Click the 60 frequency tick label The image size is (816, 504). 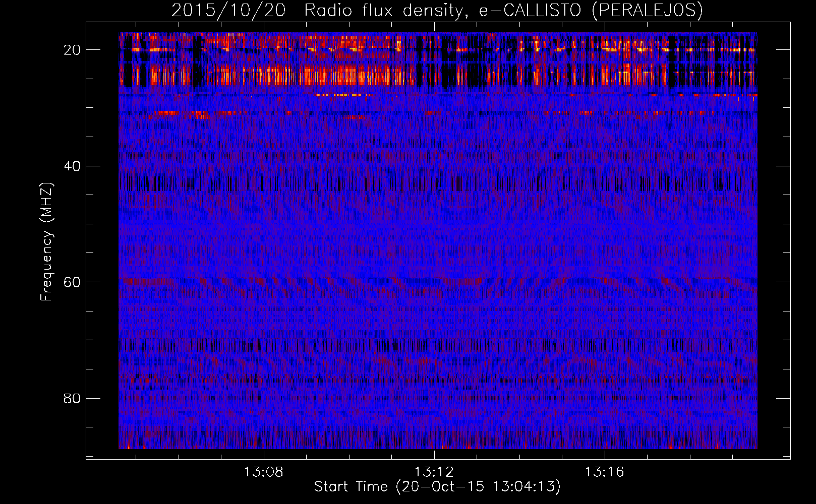click(x=72, y=282)
